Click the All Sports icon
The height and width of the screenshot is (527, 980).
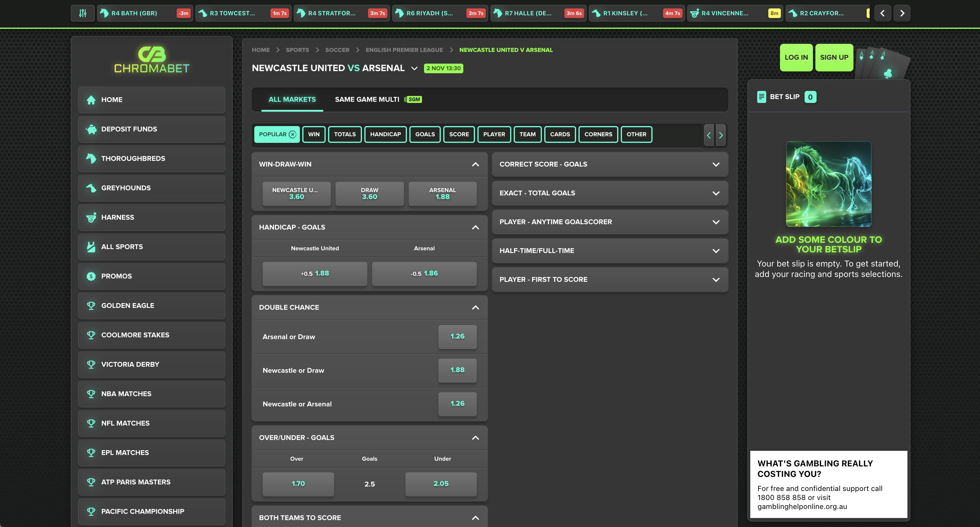pyautogui.click(x=91, y=247)
